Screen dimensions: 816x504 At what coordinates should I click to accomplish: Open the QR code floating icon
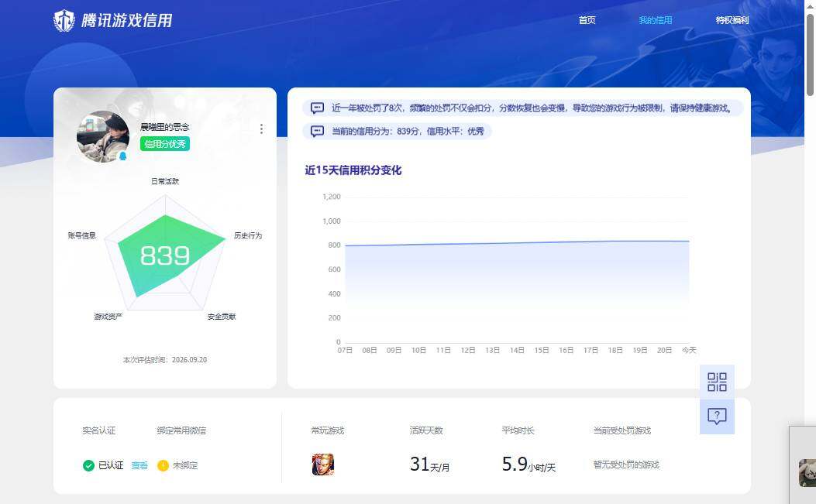717,382
